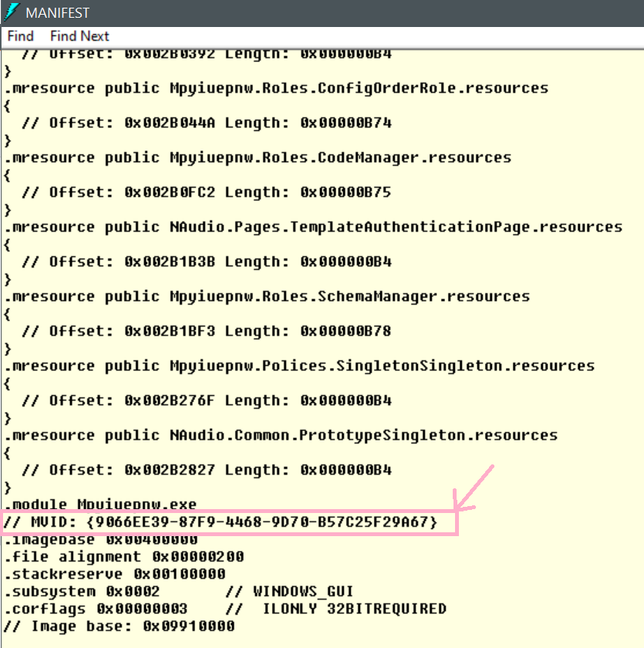Click the Offset 0x002B1B3B line
The image size is (644, 648).
(x=207, y=262)
